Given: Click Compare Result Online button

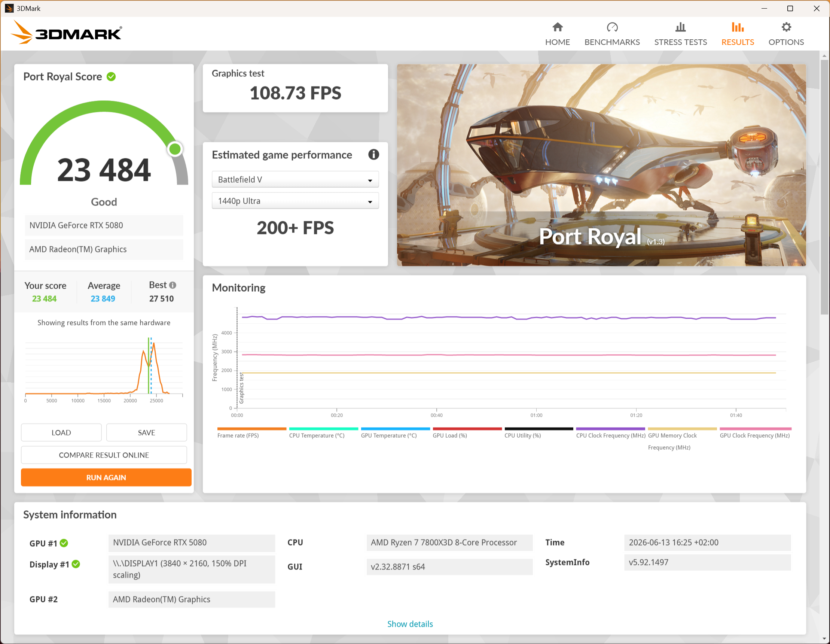Looking at the screenshot, I should pos(104,455).
